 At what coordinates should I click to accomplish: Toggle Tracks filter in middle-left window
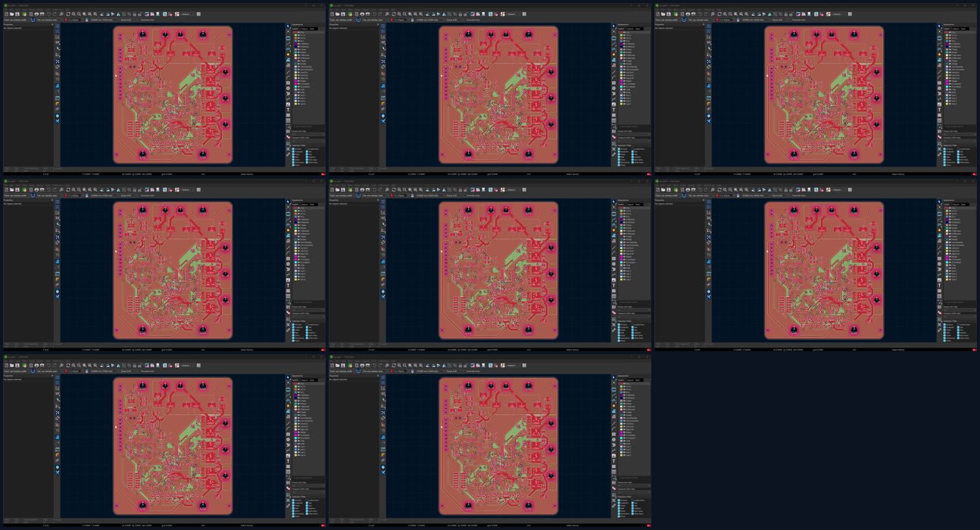[x=297, y=329]
